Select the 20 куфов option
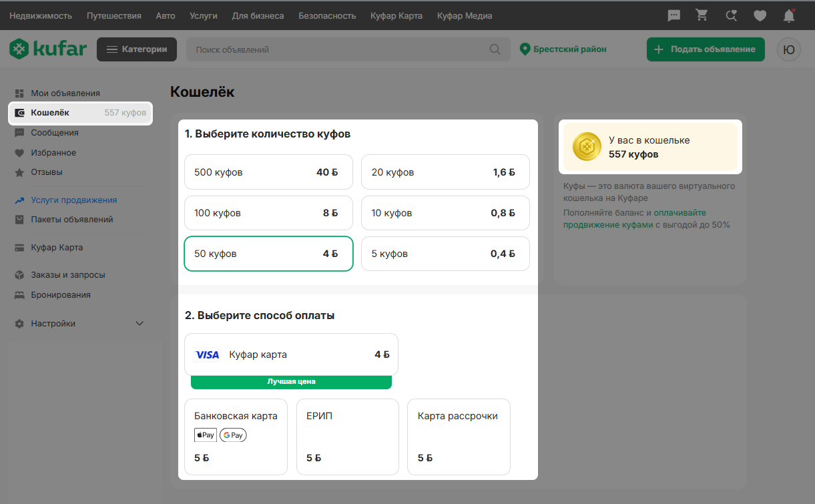 point(445,172)
